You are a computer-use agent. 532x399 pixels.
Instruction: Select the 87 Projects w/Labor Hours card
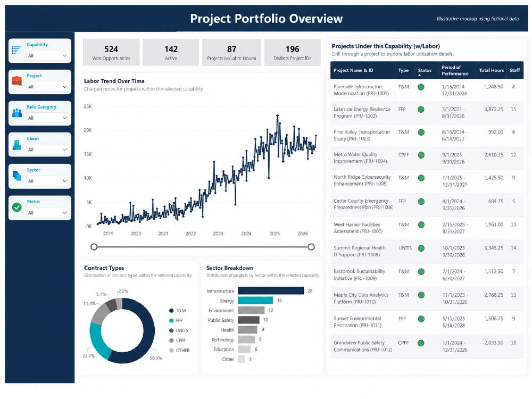click(231, 52)
